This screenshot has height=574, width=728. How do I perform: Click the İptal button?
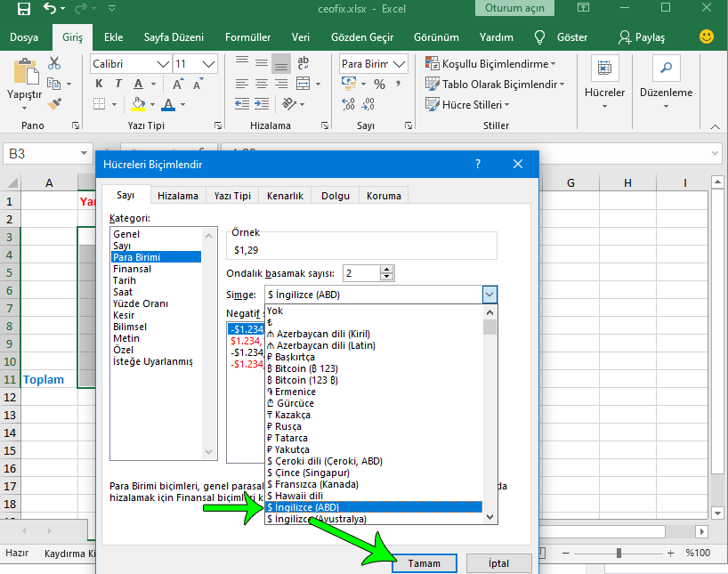tap(498, 563)
